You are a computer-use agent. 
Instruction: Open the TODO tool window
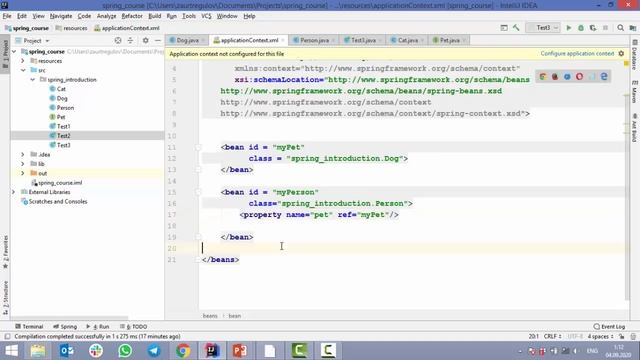tap(133, 327)
